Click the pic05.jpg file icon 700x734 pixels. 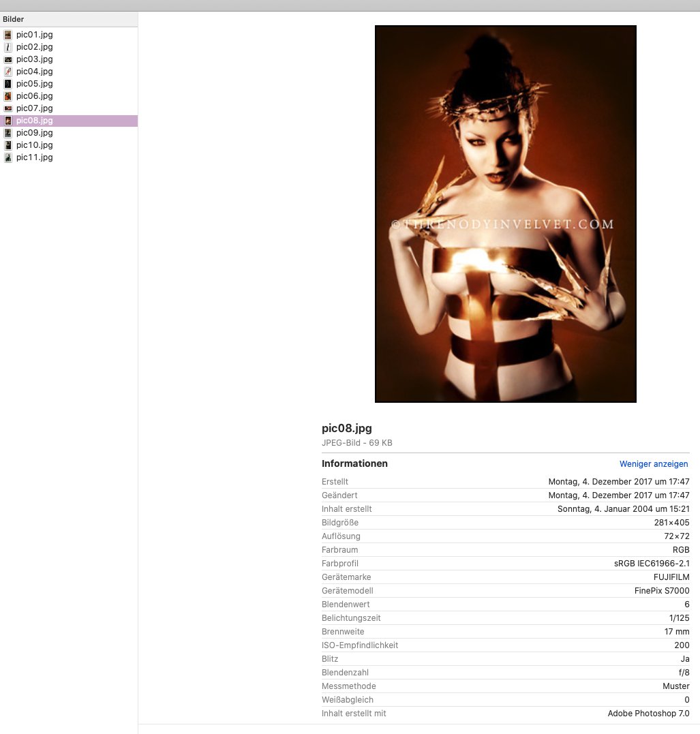(x=8, y=84)
